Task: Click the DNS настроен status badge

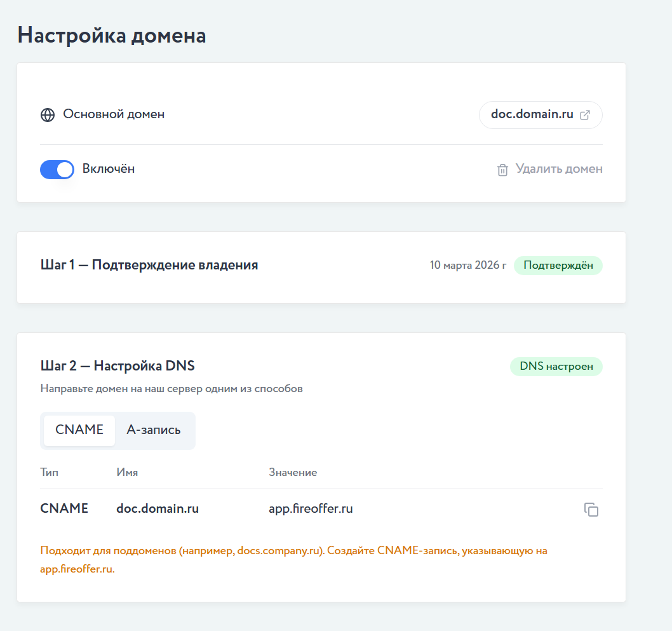Action: (556, 367)
